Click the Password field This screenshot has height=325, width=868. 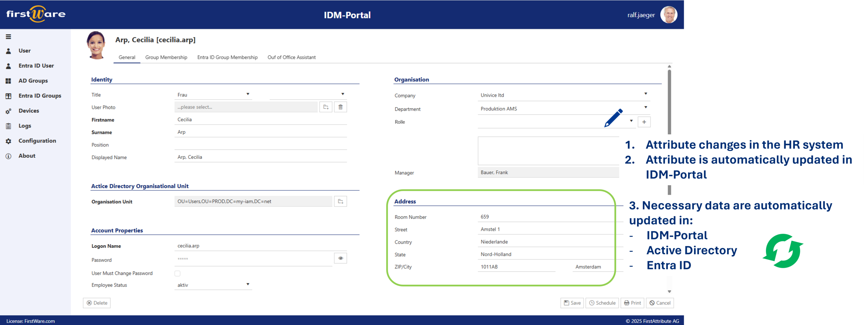[253, 259]
